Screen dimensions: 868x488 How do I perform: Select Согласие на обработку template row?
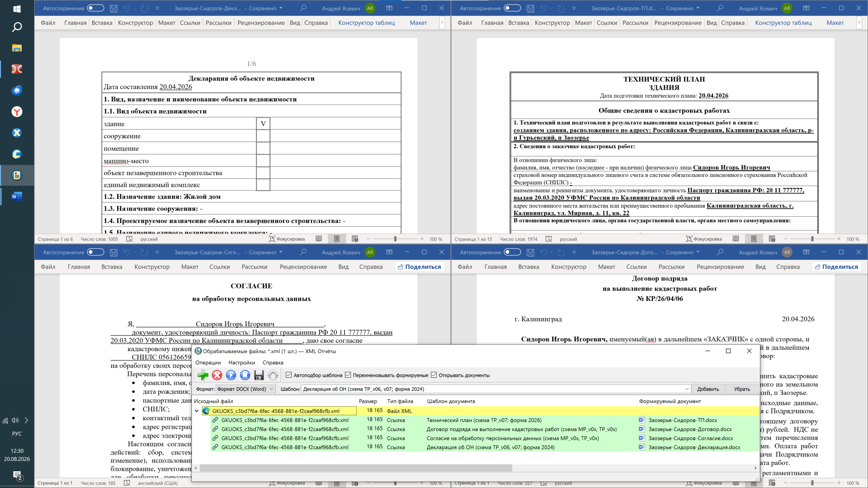[x=484, y=438]
